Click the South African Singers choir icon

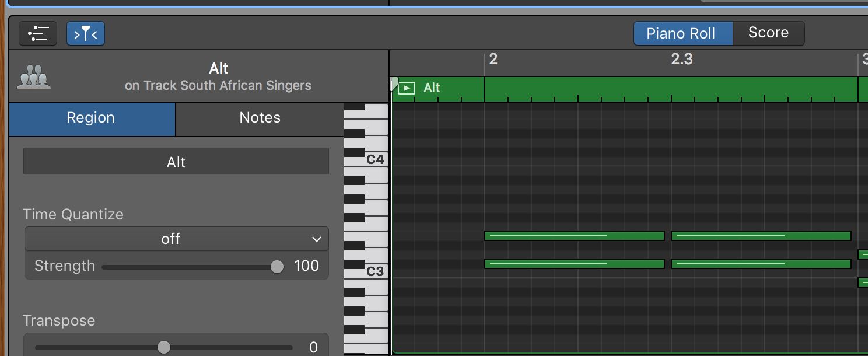(x=34, y=77)
